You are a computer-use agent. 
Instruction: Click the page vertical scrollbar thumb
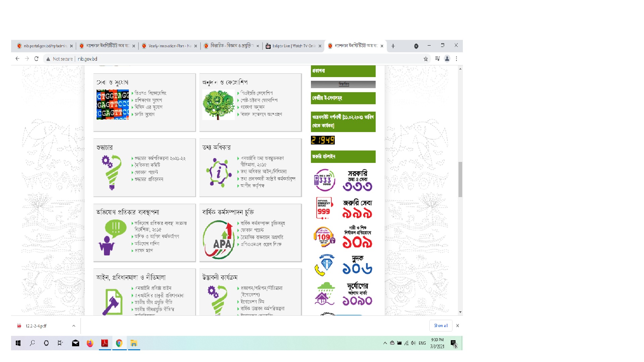point(460,179)
